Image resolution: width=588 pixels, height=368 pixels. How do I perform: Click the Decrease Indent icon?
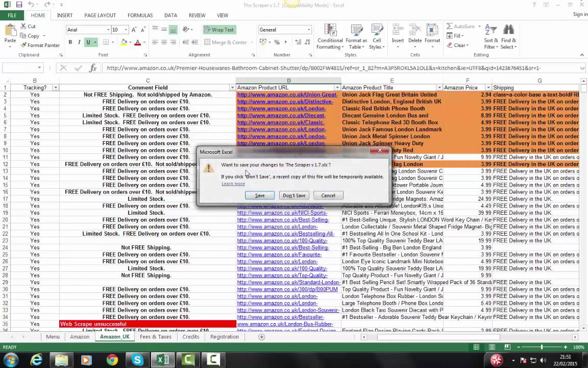[x=186, y=42]
